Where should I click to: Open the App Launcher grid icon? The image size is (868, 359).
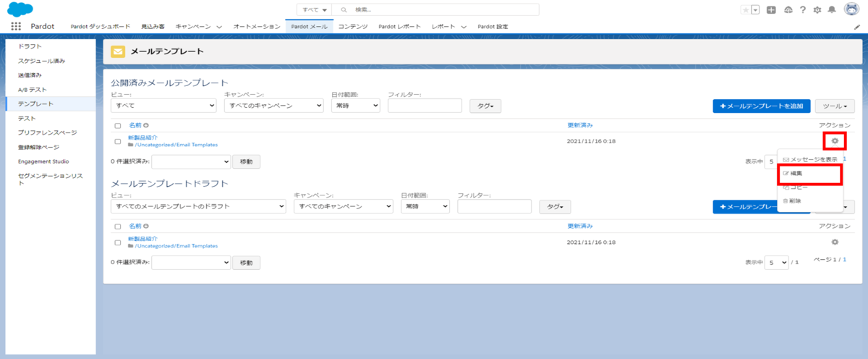click(16, 26)
